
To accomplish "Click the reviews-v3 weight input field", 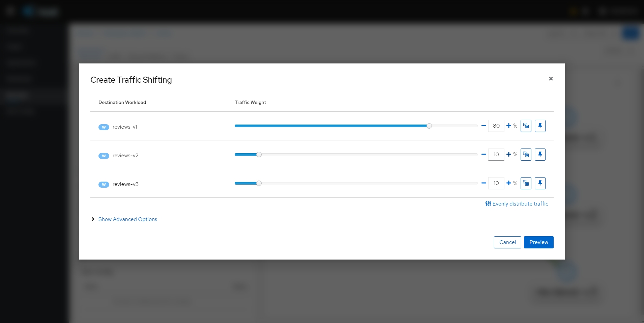I will 496,183.
